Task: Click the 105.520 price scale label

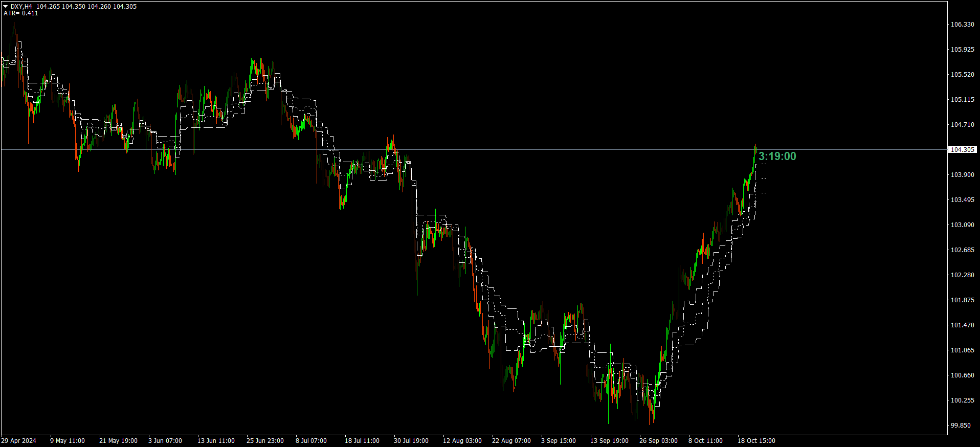Action: point(962,75)
